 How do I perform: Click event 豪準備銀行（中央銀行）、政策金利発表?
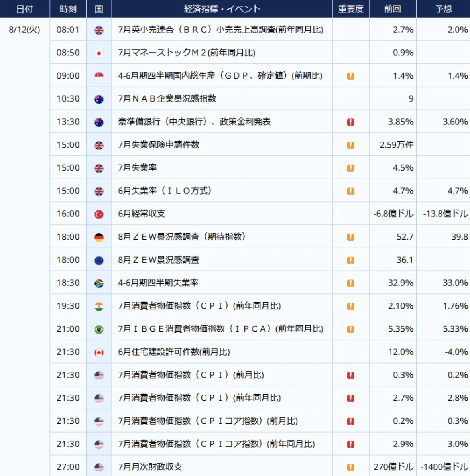click(194, 122)
